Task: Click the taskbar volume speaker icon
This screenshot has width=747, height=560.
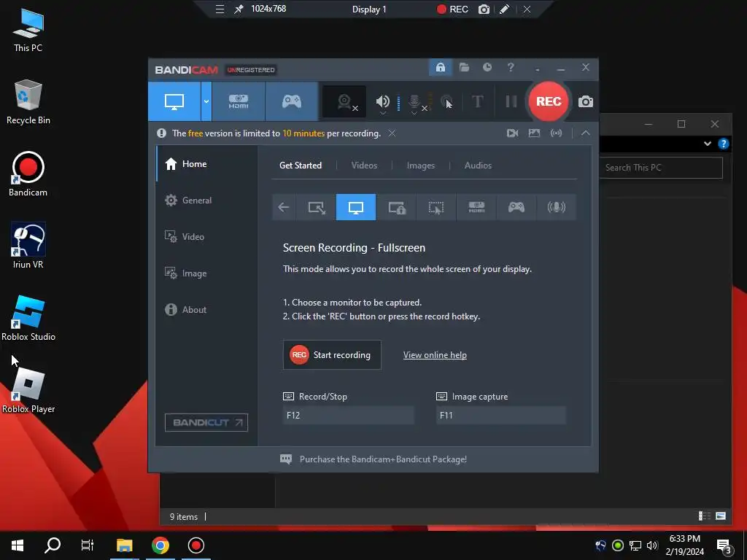Action: [652, 545]
